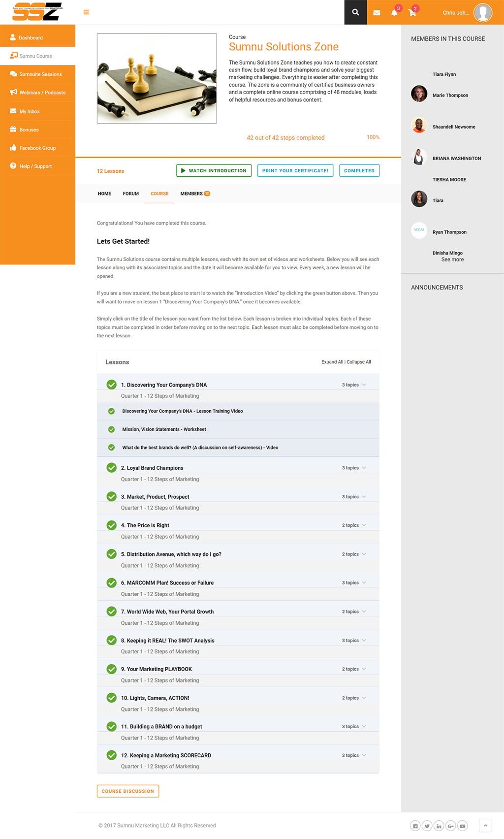
Task: Click the SSZ logo in the header
Action: pyautogui.click(x=37, y=12)
